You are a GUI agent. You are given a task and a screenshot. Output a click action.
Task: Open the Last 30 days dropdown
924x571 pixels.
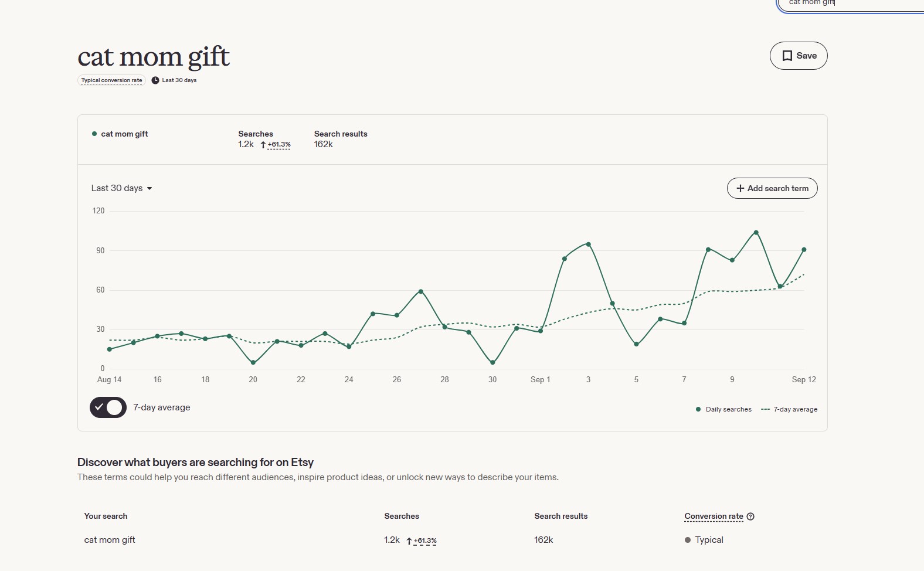[121, 188]
